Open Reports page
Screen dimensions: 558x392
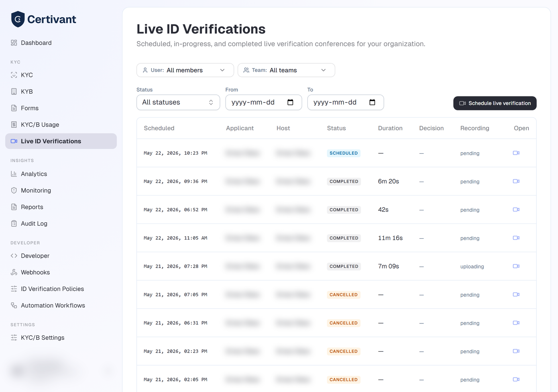tap(61, 207)
